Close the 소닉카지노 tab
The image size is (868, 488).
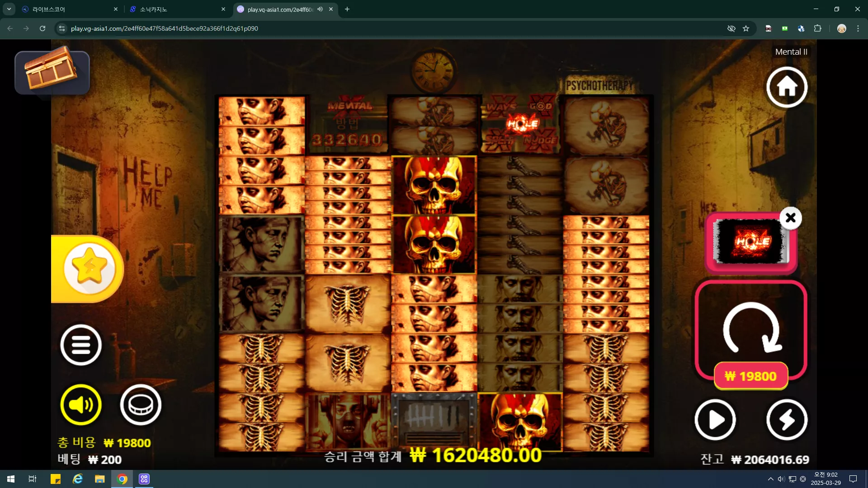tap(223, 9)
